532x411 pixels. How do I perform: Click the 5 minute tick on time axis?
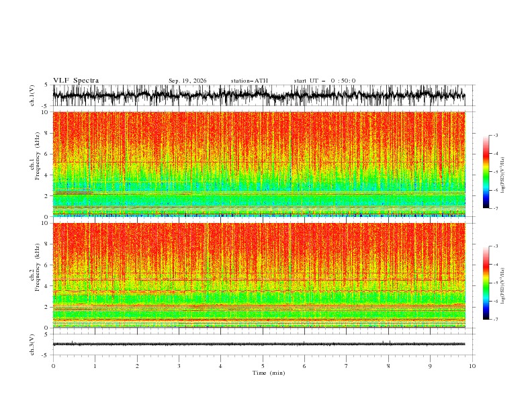click(263, 366)
